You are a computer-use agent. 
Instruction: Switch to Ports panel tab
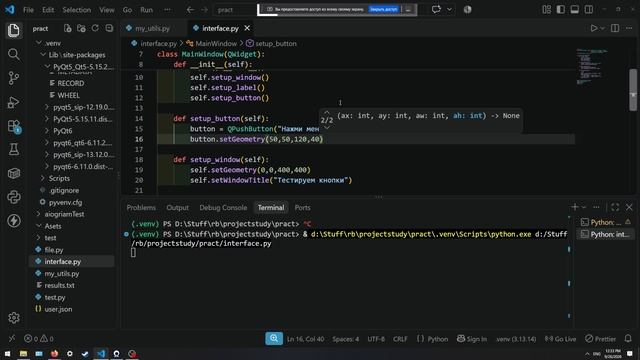point(302,207)
